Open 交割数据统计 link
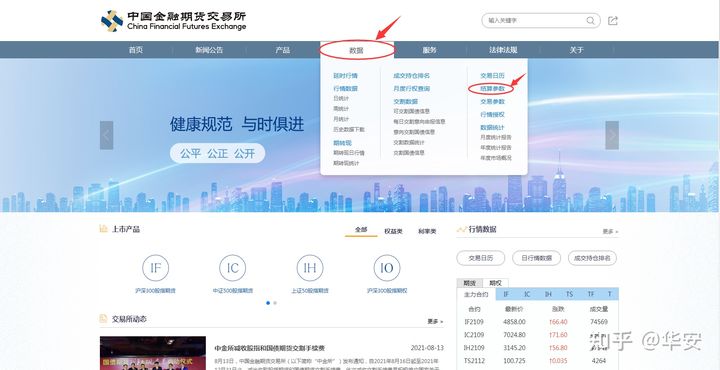Viewport: 720px width, 370px height. (409, 142)
